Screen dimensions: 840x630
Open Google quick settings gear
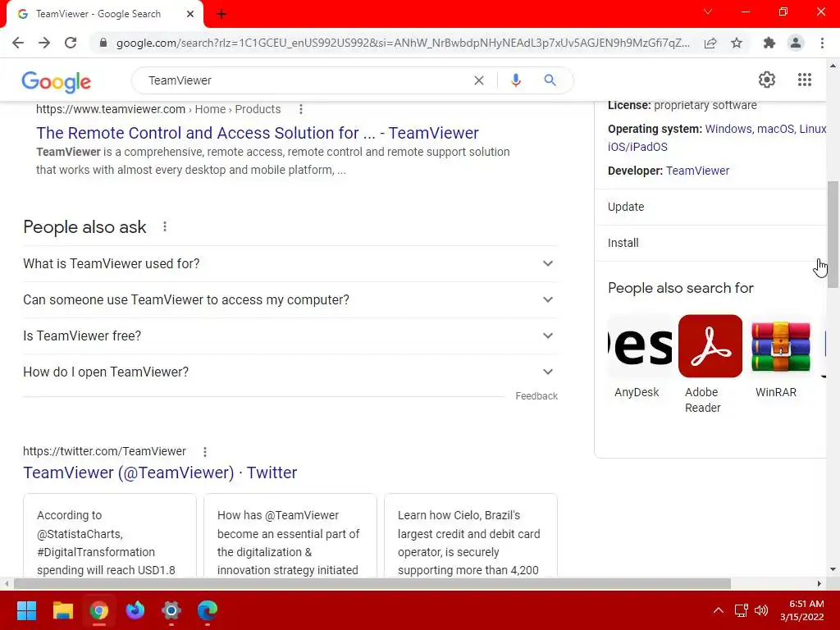[x=767, y=80]
